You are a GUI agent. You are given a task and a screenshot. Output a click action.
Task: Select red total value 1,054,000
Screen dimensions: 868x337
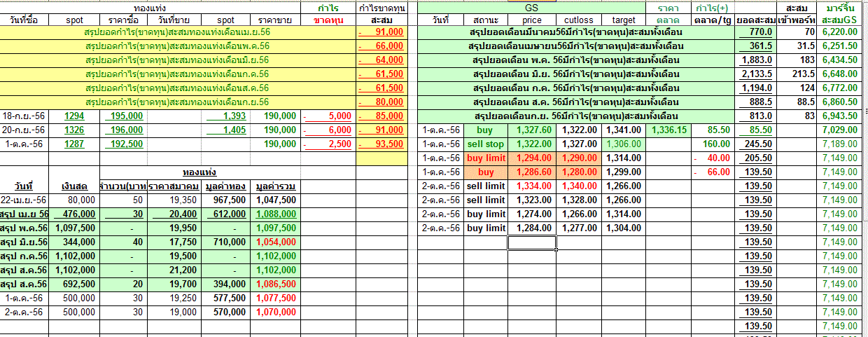(274, 242)
